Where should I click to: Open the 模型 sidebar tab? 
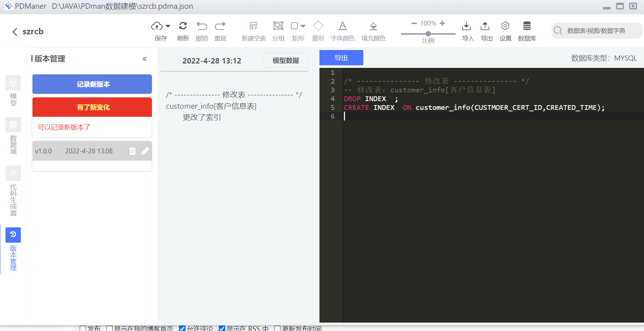click(13, 91)
